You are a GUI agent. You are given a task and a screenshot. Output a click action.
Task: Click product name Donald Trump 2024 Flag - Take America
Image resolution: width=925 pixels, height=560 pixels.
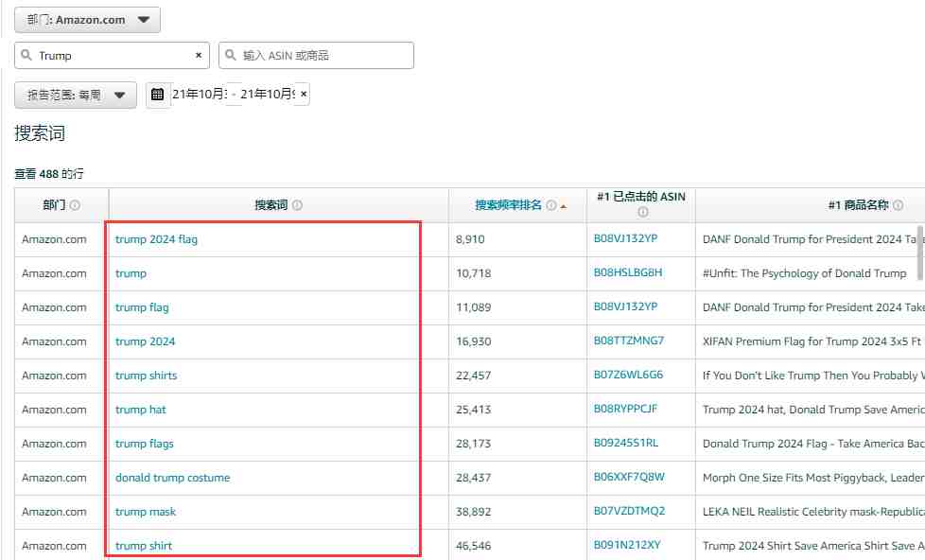[x=813, y=444]
